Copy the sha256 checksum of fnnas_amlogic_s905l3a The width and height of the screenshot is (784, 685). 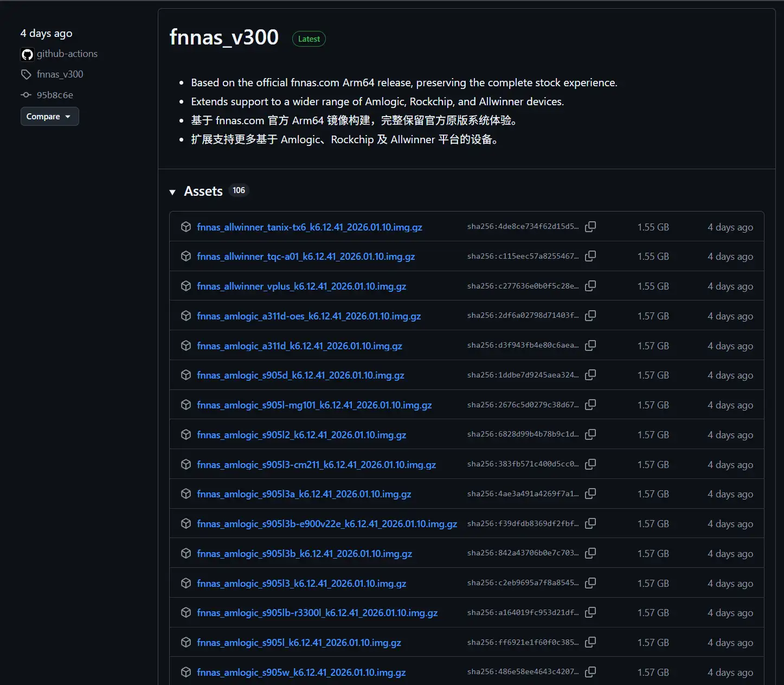coord(590,493)
